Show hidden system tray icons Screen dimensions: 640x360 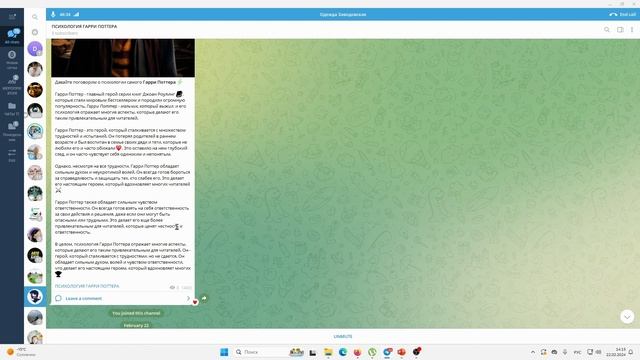tap(533, 352)
